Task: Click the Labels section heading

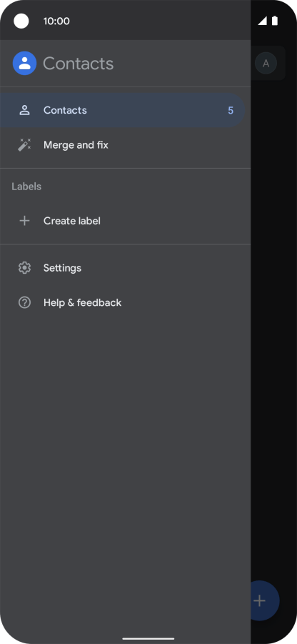Action: click(x=26, y=187)
